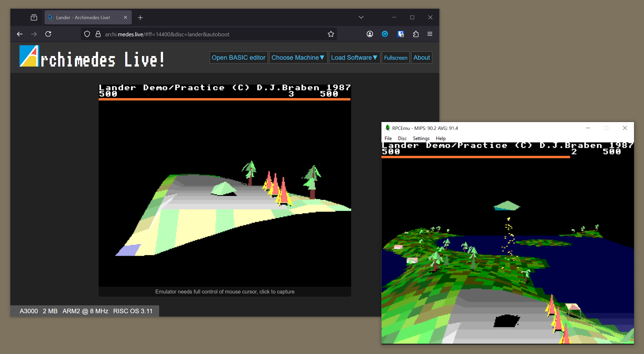The image size is (644, 354).
Task: Click the mouse capture notice text
Action: (x=225, y=292)
